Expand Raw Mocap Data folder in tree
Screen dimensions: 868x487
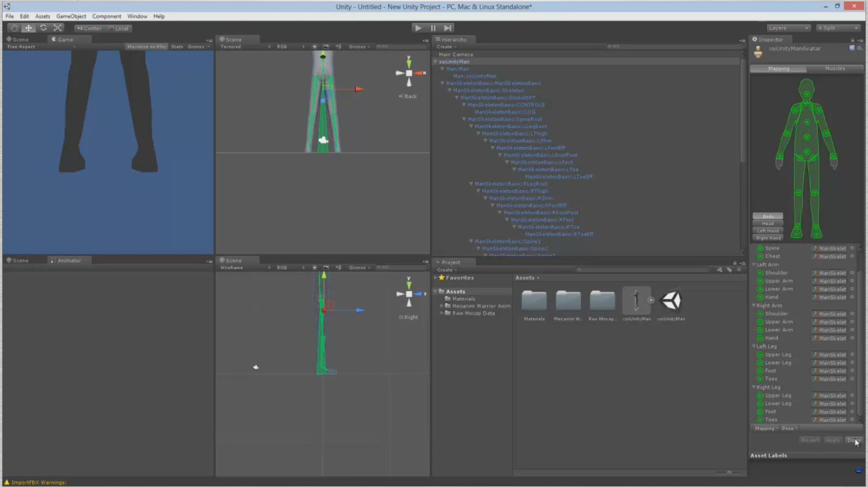pyautogui.click(x=442, y=313)
